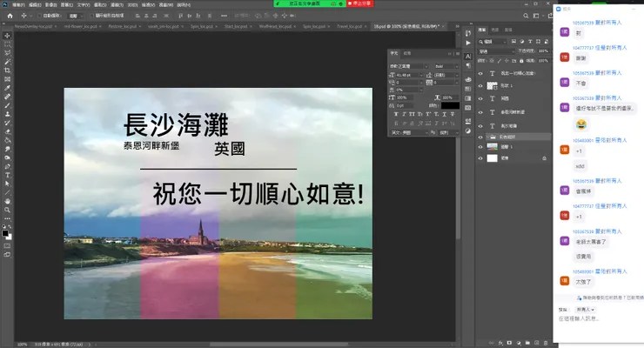Image resolution: width=644 pixels, height=348 pixels.
Task: Select the Brush tool
Action: pos(7,105)
